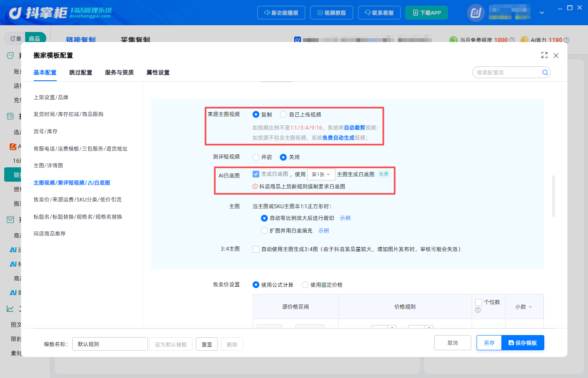Image resolution: width=588 pixels, height=378 pixels.
Task: Click the 下载APP download button
Action: 426,13
